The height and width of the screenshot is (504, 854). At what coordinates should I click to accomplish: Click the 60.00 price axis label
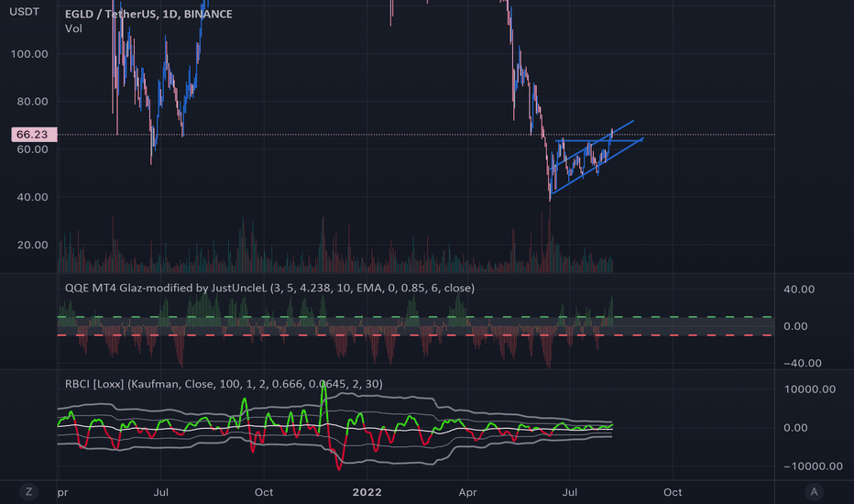[32, 149]
